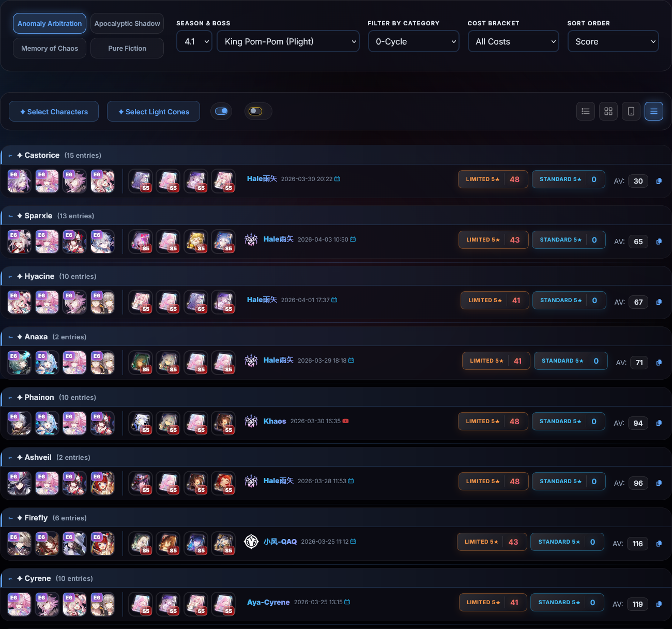Image resolution: width=672 pixels, height=629 pixels.
Task: Copy the Anaxa team entry
Action: (x=659, y=363)
